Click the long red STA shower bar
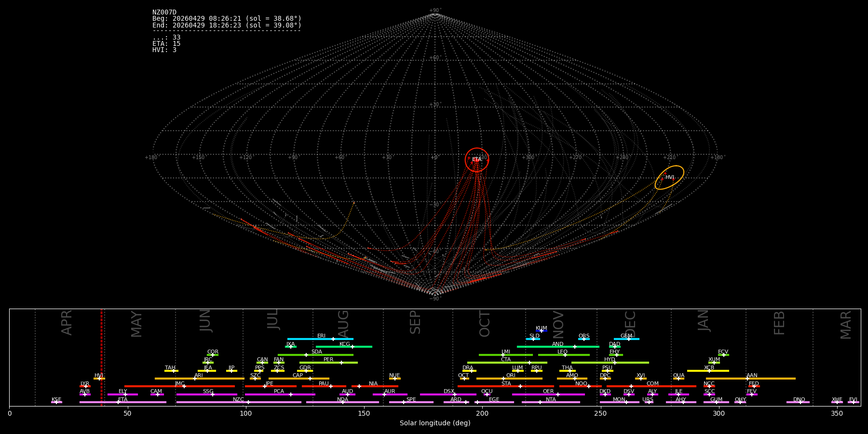868x434 pixels. point(505,386)
